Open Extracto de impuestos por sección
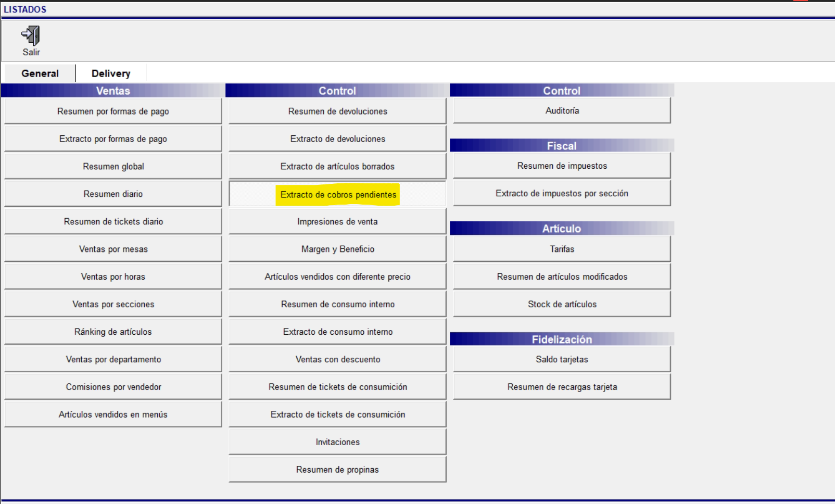The height and width of the screenshot is (504, 835). tap(562, 193)
